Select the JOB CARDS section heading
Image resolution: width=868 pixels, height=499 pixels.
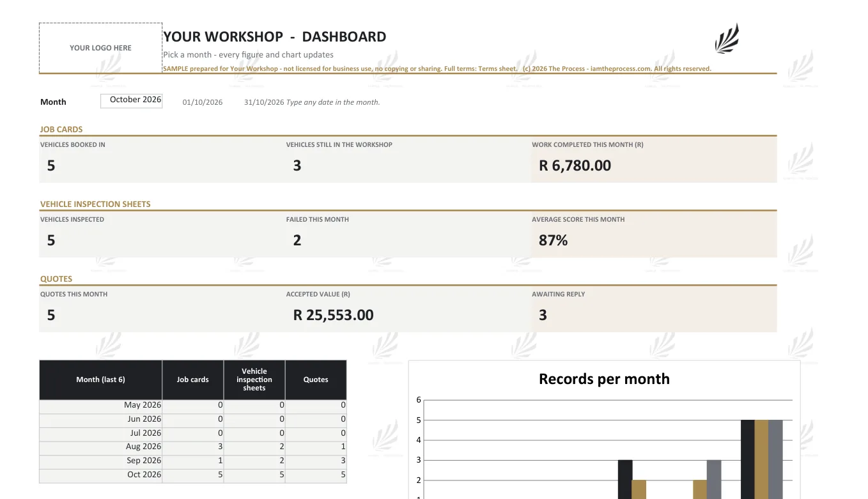tap(61, 129)
